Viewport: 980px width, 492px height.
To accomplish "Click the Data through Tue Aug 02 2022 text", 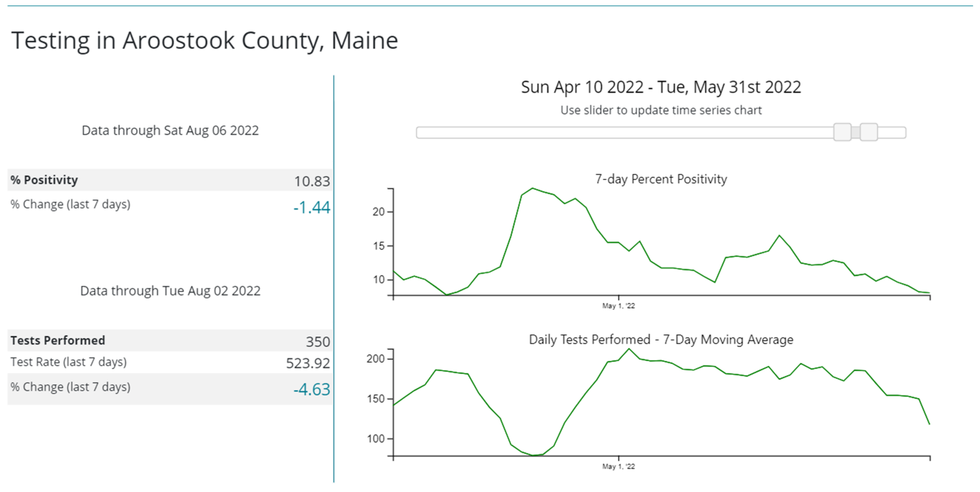I will [x=170, y=291].
